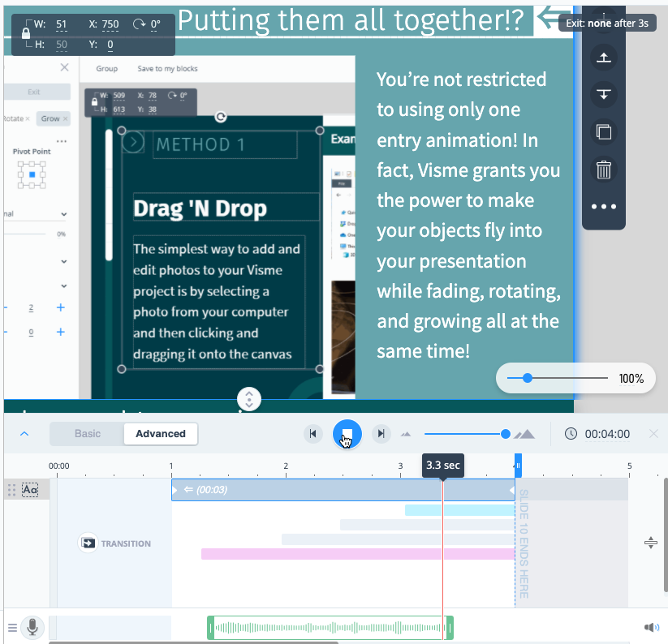Click the audio clip's right trim handle
This screenshot has width=668, height=644.
tap(450, 628)
